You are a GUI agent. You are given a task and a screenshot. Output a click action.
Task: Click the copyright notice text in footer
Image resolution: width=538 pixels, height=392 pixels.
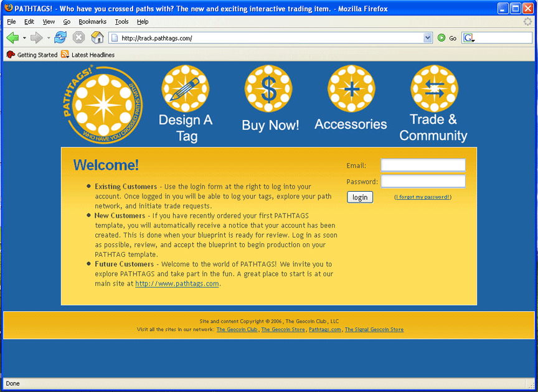[269, 321]
